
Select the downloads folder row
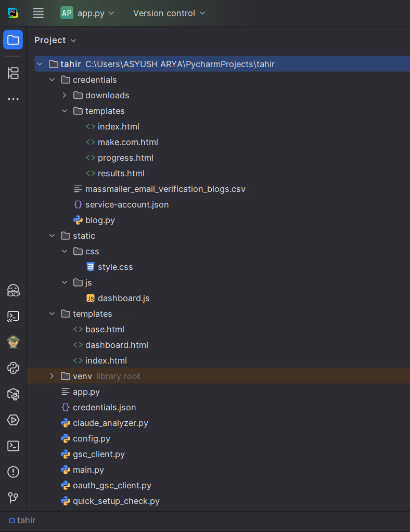tap(218, 95)
